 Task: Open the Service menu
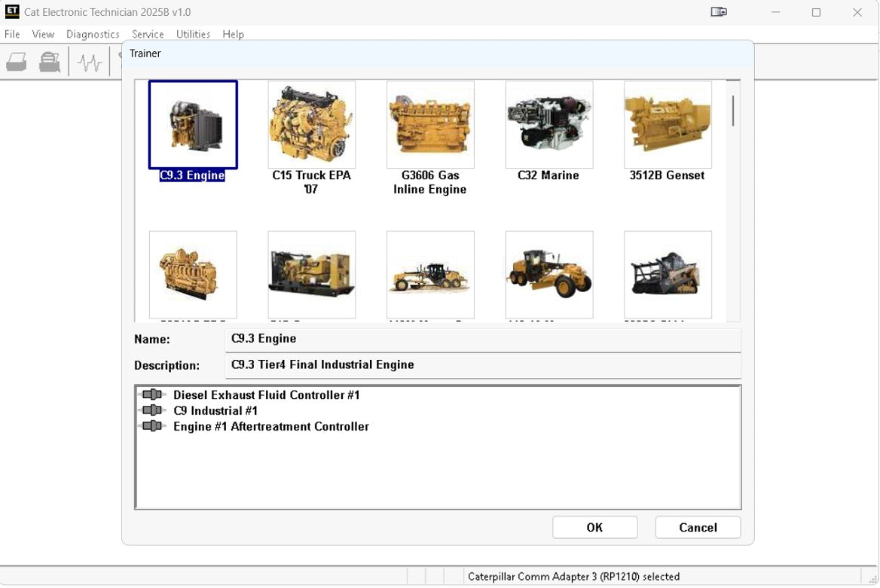pos(148,34)
